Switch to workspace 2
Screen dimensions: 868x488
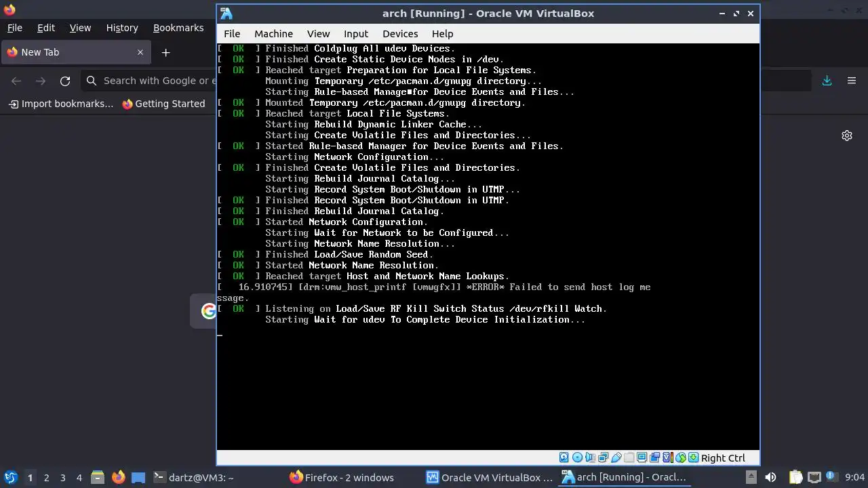tap(46, 477)
